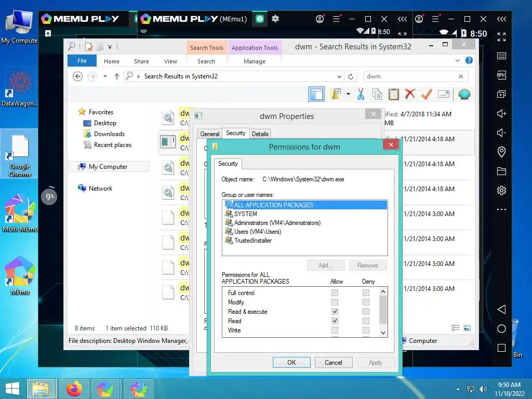Click the cut scissors icon in Explorer toolbar
This screenshot has width=532, height=399.
pyautogui.click(x=361, y=94)
